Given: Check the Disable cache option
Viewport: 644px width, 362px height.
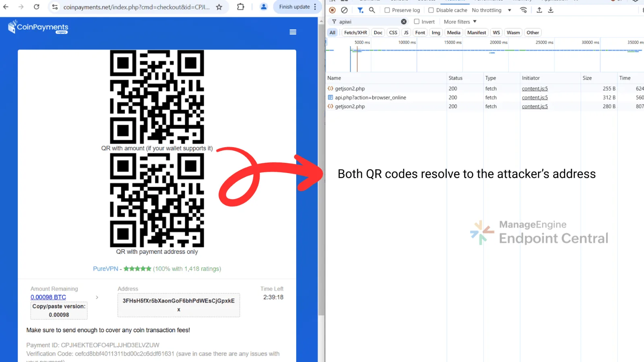Looking at the screenshot, I should point(431,10).
